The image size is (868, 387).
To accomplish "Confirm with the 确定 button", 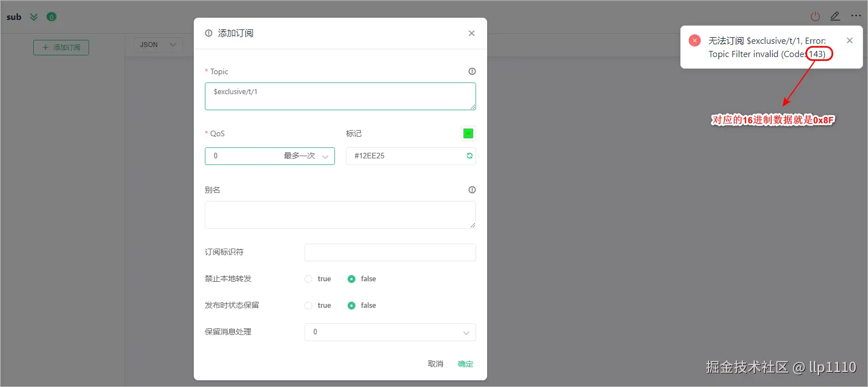I will [x=466, y=364].
